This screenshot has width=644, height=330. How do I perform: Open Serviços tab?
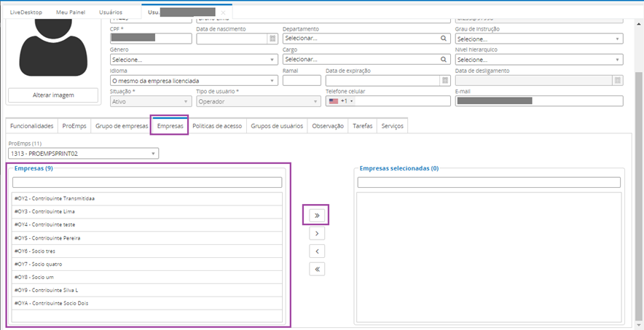pyautogui.click(x=392, y=126)
